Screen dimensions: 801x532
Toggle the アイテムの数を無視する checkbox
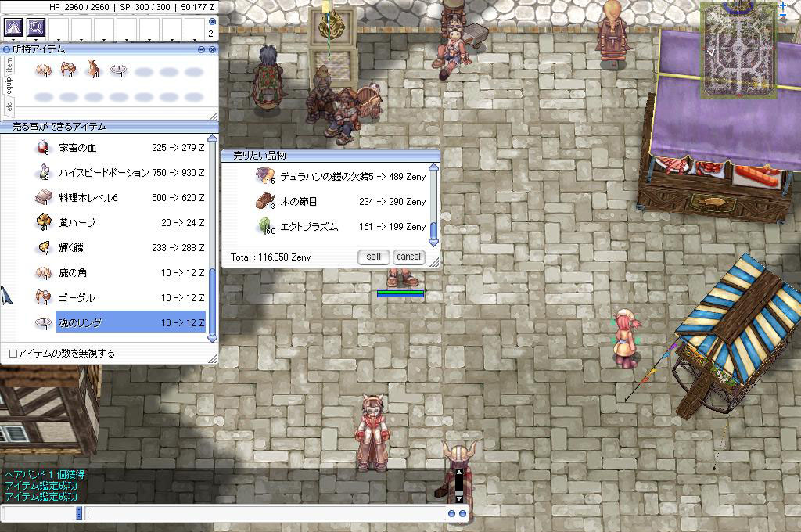tap(13, 354)
